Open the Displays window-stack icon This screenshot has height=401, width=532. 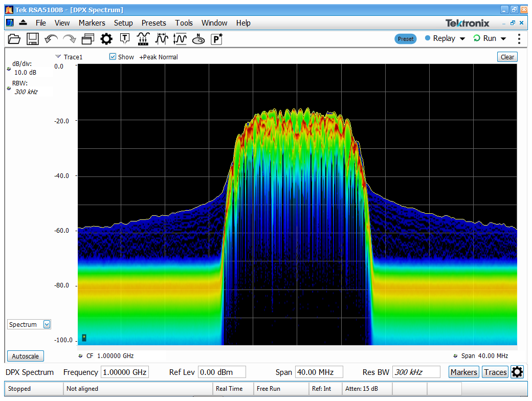[x=88, y=39]
